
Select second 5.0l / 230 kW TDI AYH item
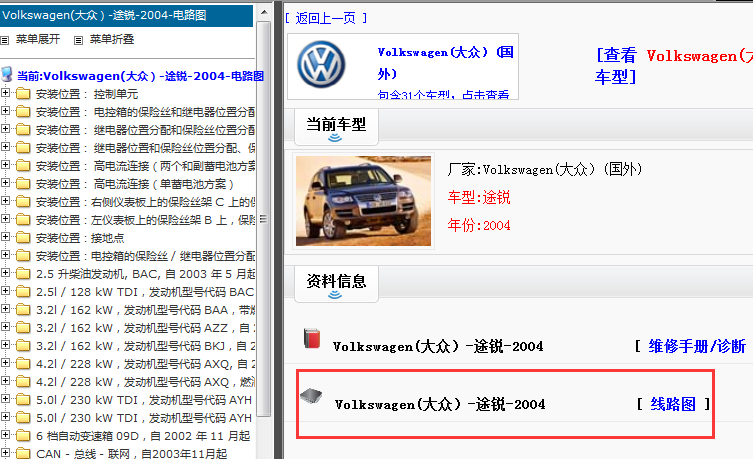(144, 418)
